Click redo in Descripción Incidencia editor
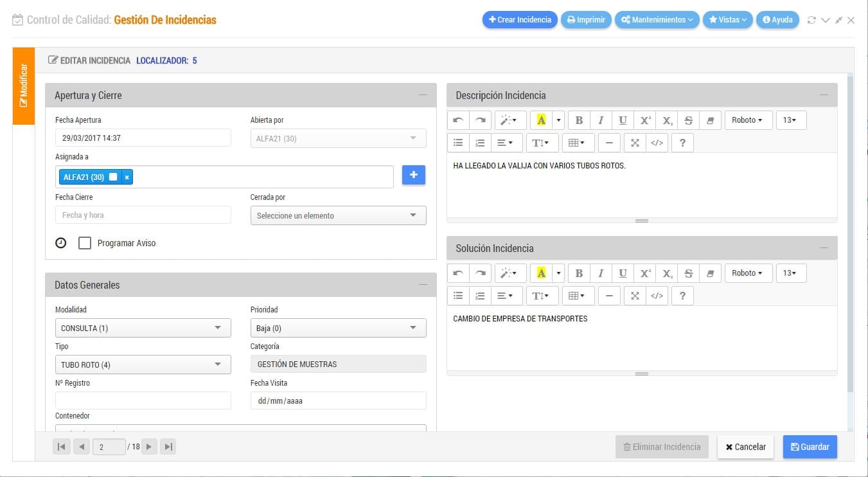 pyautogui.click(x=480, y=120)
